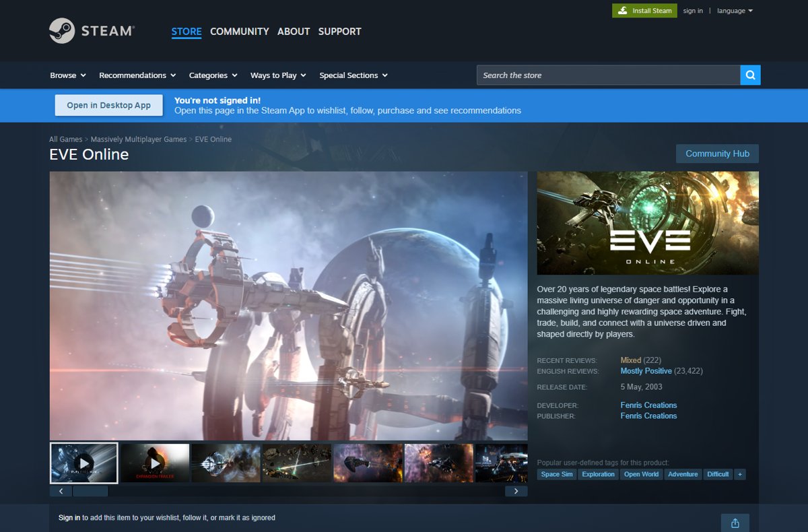Open the Special Sections dropdown
The height and width of the screenshot is (532, 808).
pyautogui.click(x=353, y=75)
